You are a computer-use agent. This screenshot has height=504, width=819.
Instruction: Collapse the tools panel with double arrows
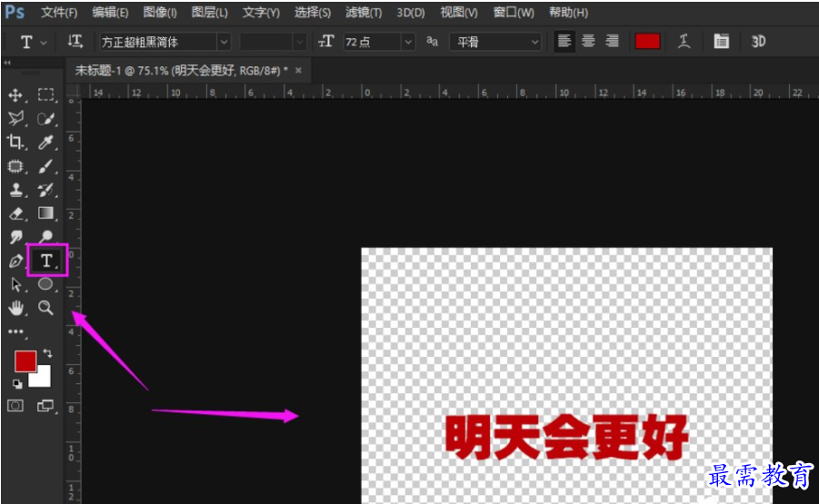7,63
